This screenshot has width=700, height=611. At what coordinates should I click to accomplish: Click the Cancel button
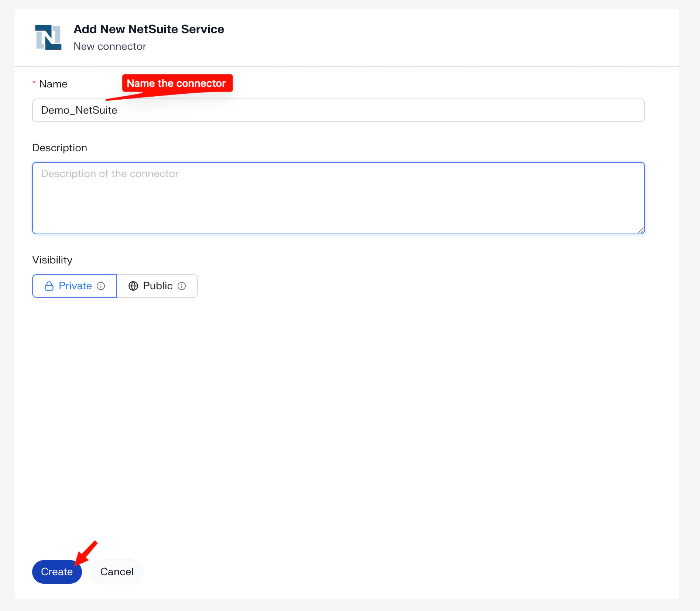(x=117, y=572)
